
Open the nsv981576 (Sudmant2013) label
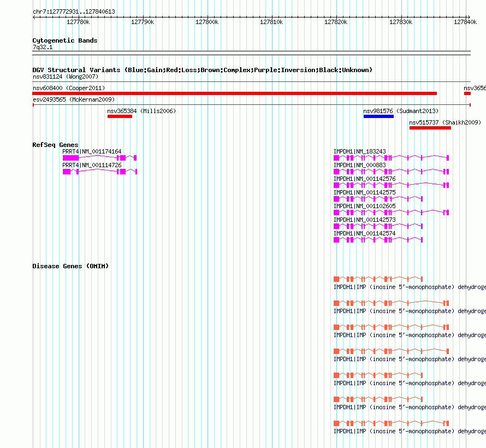pos(401,111)
